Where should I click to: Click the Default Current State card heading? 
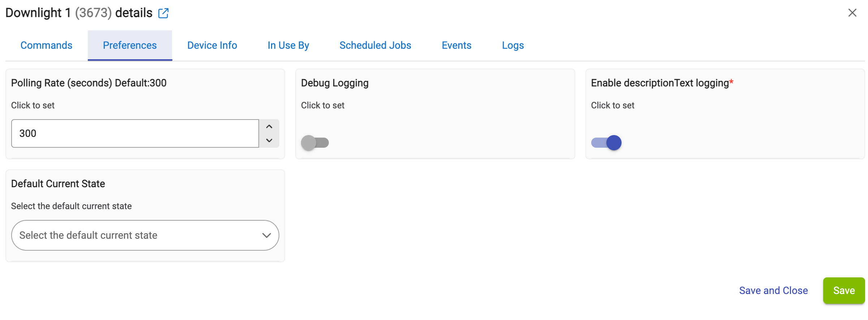[58, 184]
